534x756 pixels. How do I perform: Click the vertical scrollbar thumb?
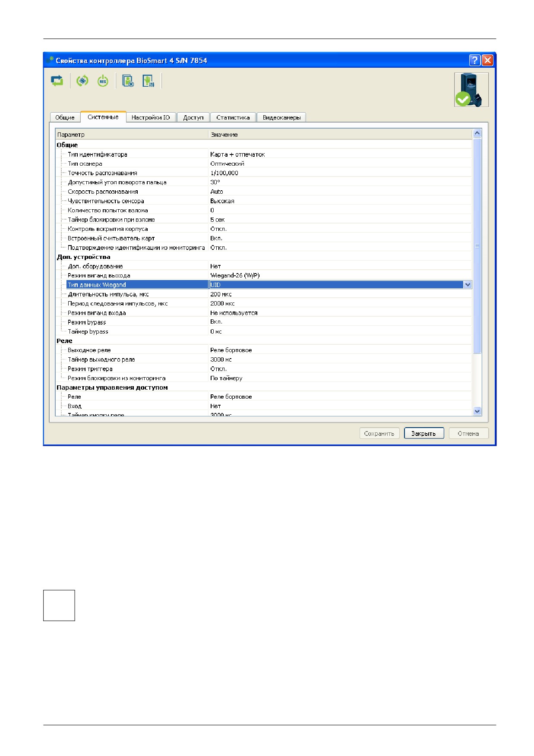477,246
